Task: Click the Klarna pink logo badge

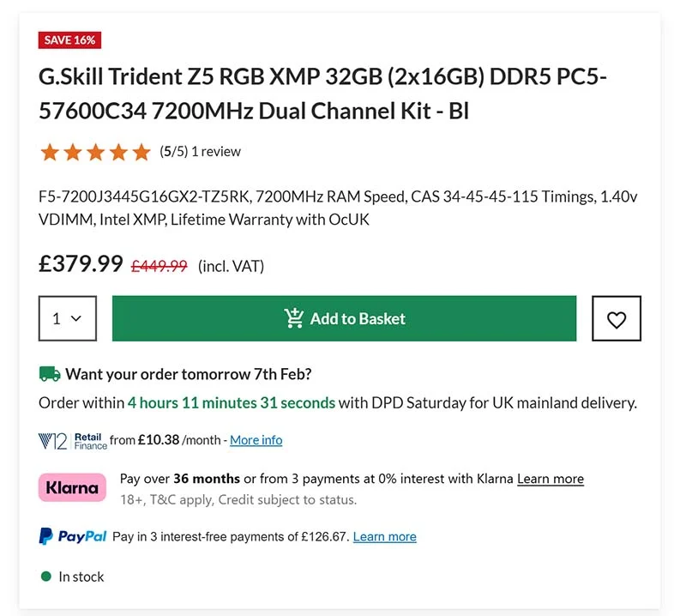Action: [72, 487]
